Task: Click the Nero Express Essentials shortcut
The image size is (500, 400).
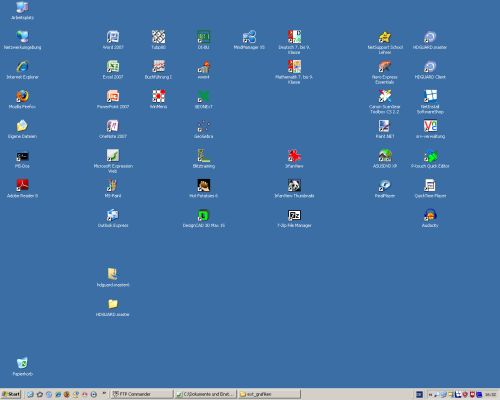Action: (385, 66)
